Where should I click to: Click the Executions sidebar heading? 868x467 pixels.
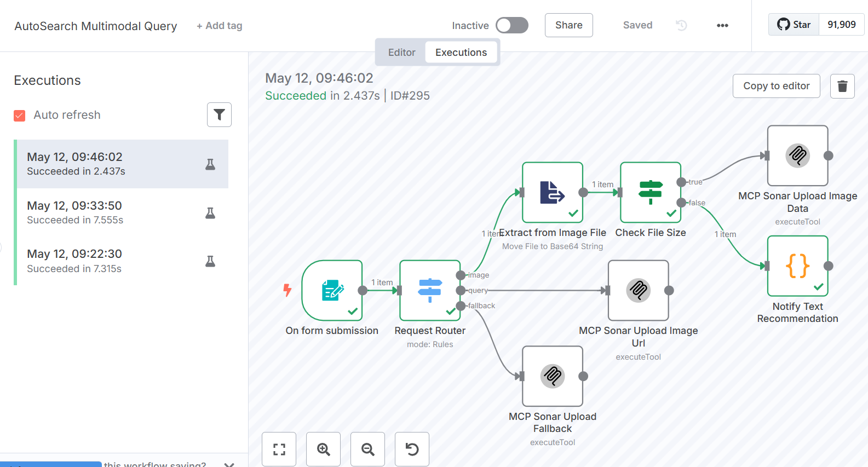coord(47,80)
